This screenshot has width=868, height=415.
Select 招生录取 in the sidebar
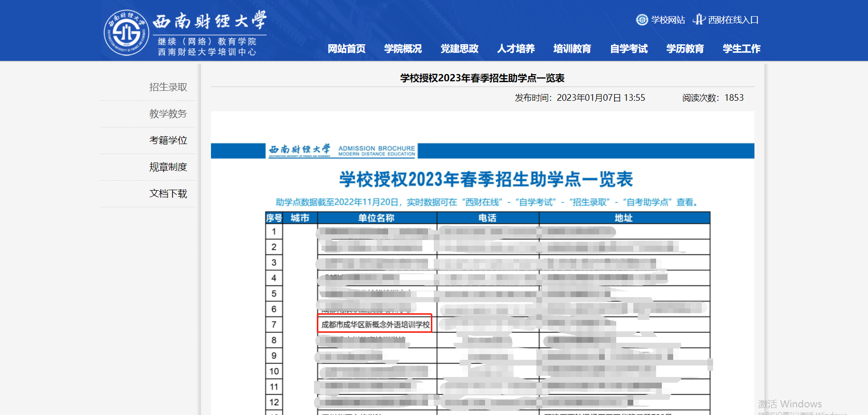(x=168, y=87)
